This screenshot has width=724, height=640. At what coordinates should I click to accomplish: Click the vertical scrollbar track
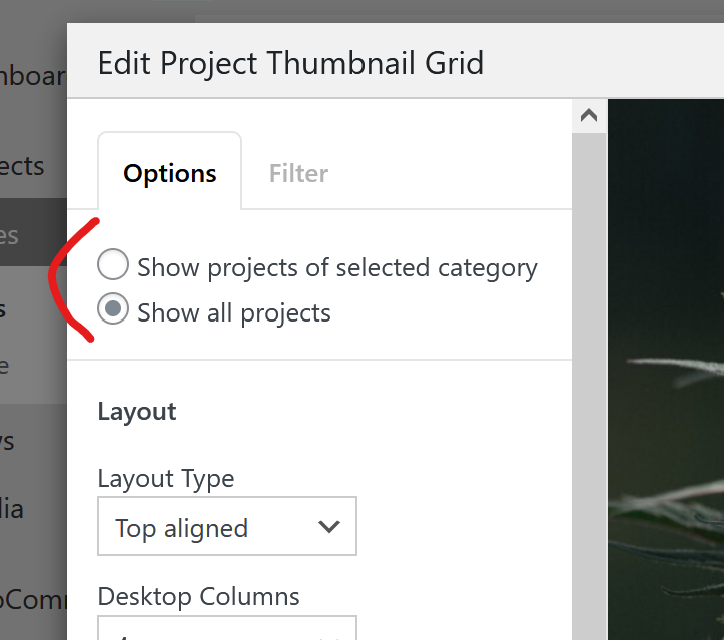[589, 400]
